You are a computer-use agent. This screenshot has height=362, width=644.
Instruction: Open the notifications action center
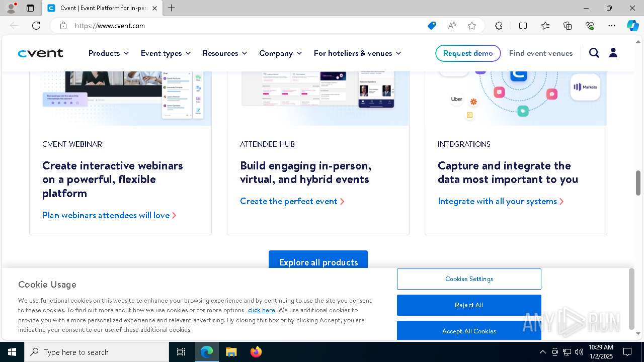tap(627, 352)
